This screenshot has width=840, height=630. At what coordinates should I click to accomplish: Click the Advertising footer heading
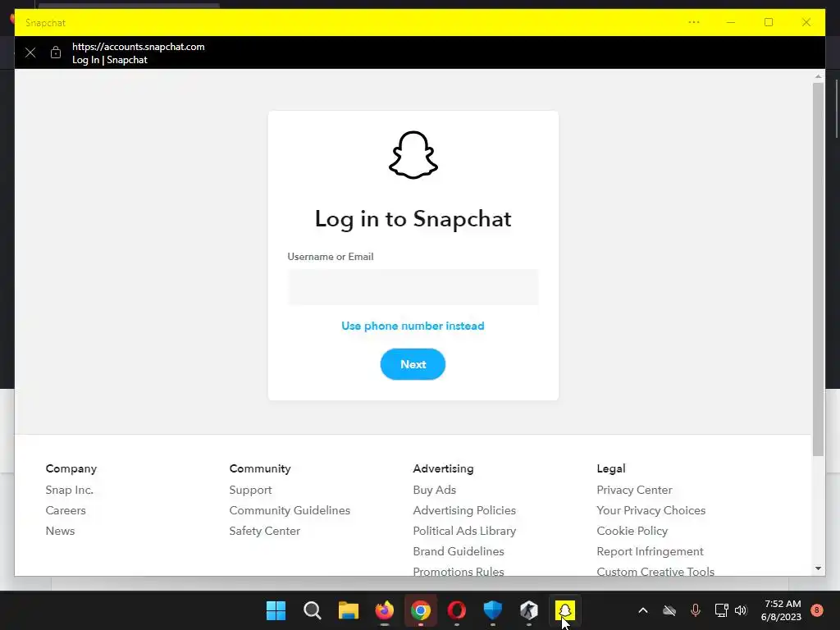coord(443,468)
